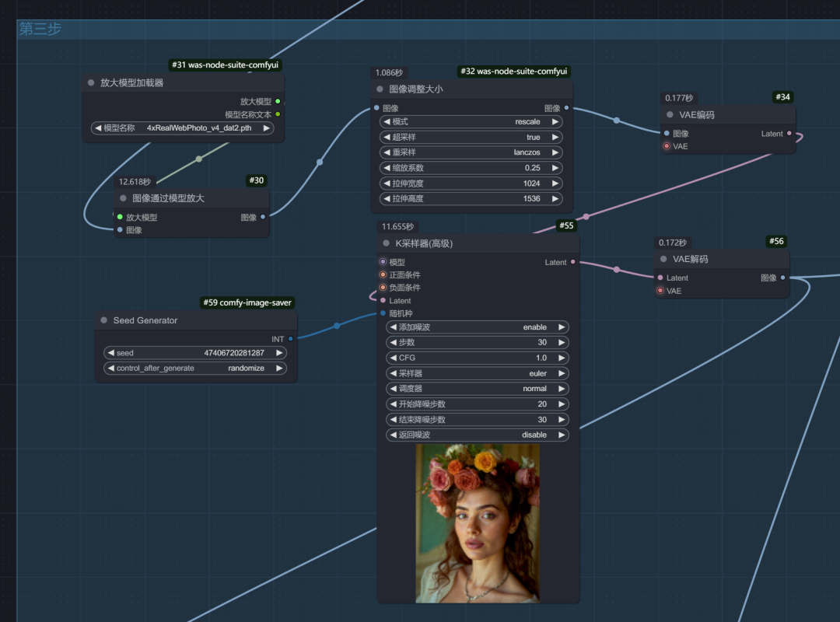Click the 图像调整大小 node title
840x622 pixels.
[x=415, y=89]
